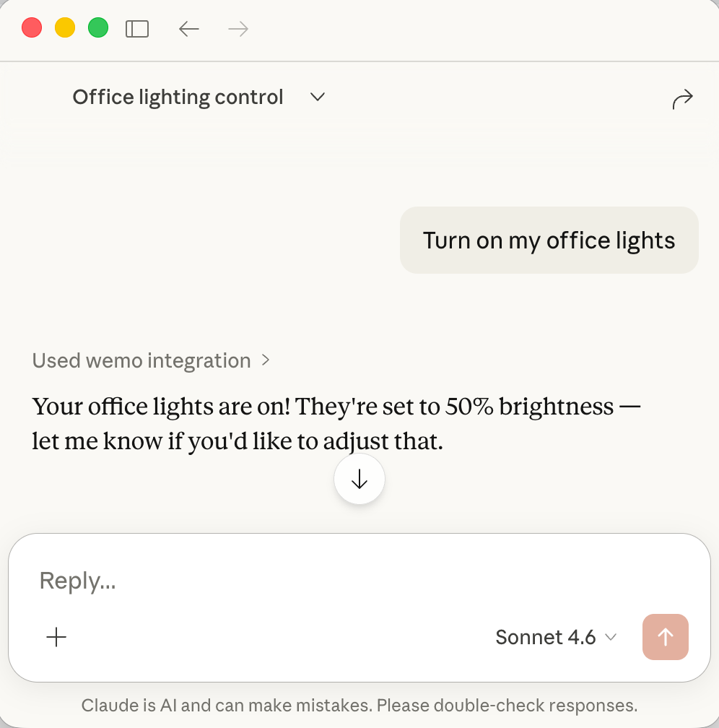Open the conversation title dropdown chevron
Screen dimensions: 719x728
pyautogui.click(x=317, y=97)
